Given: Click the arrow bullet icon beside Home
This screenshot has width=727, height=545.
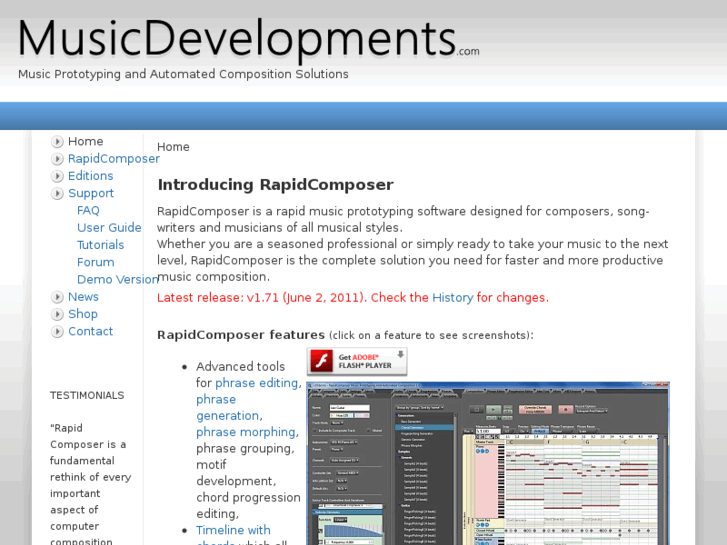Looking at the screenshot, I should [57, 142].
